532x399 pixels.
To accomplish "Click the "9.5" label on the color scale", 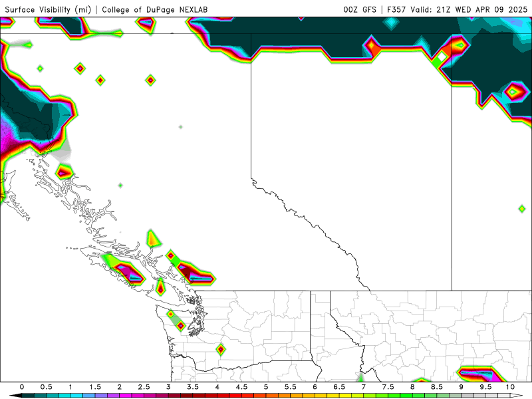I will [x=486, y=387].
